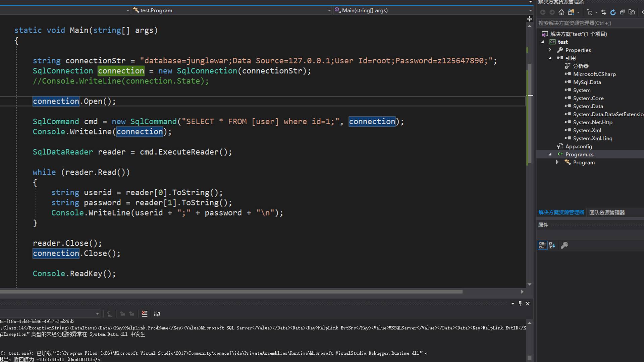The width and height of the screenshot is (644, 362).
Task: Switch to 解决方案资源管理器 tab
Action: click(561, 213)
